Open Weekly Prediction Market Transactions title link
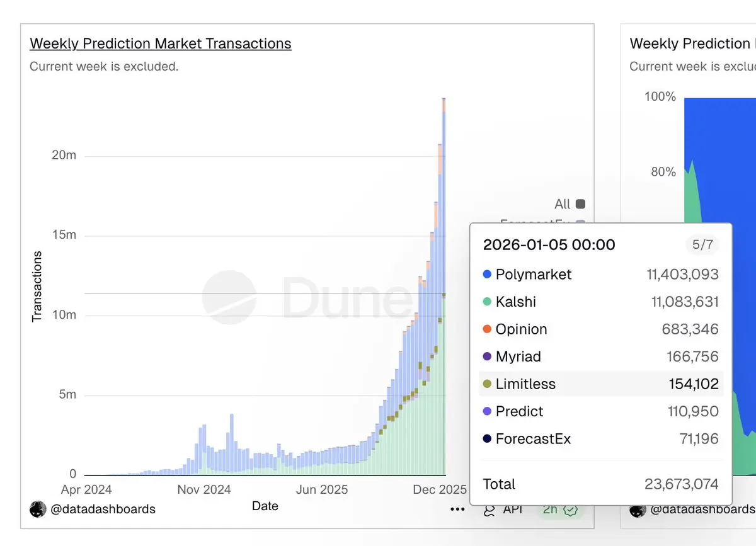 (161, 43)
